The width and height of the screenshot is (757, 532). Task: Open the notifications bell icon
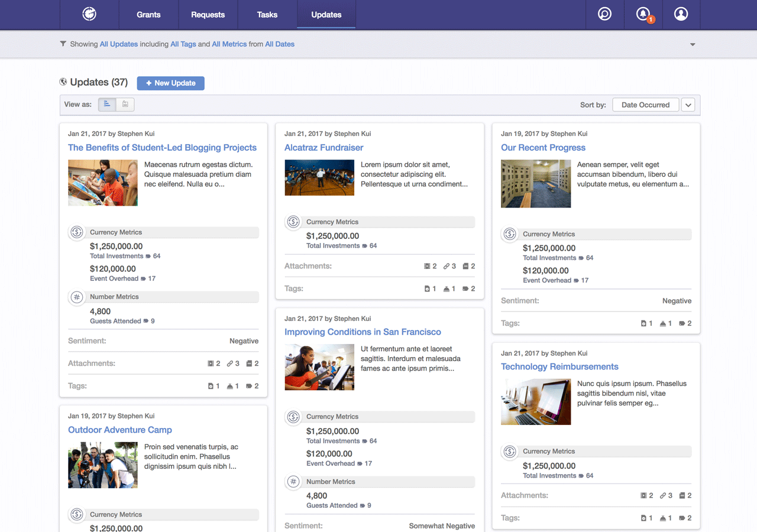(x=643, y=14)
